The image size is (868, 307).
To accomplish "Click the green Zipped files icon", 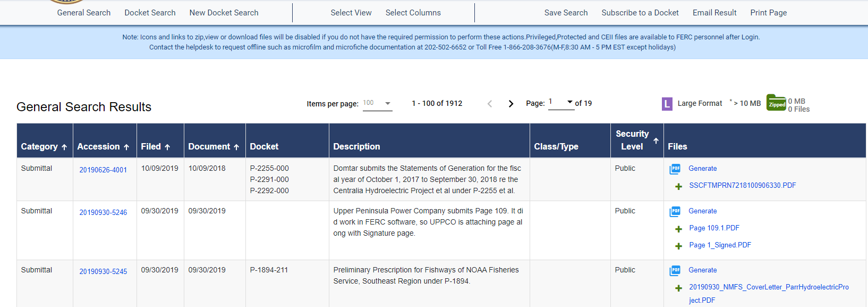I will point(776,103).
